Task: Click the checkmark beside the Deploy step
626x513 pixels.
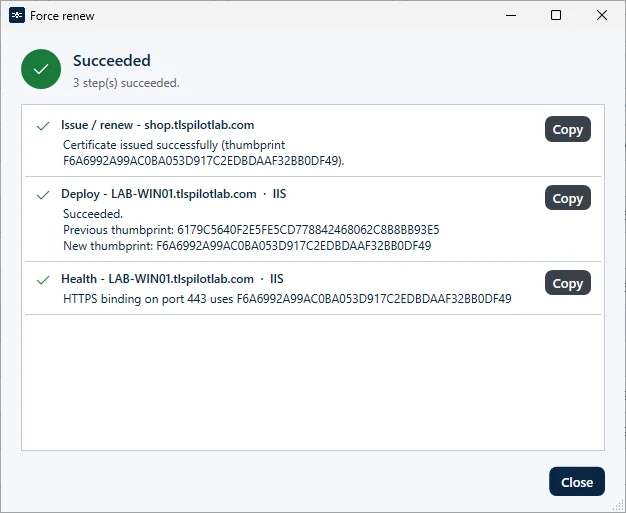Action: (43, 195)
